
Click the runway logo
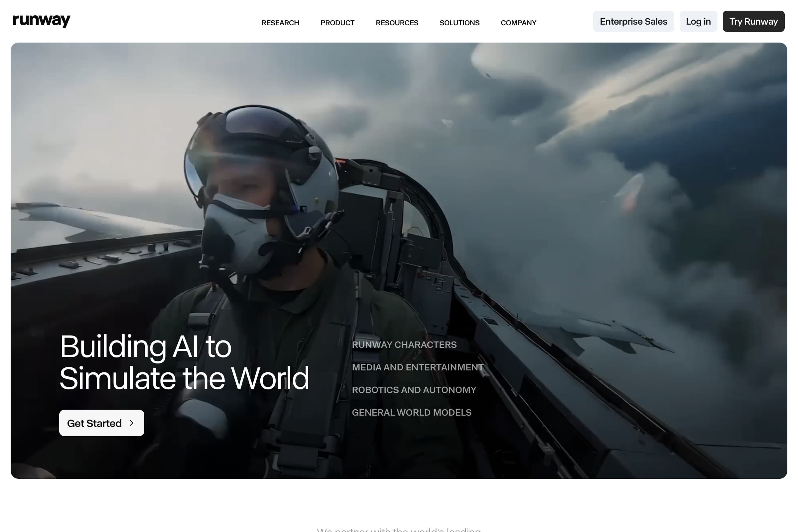pos(41,20)
